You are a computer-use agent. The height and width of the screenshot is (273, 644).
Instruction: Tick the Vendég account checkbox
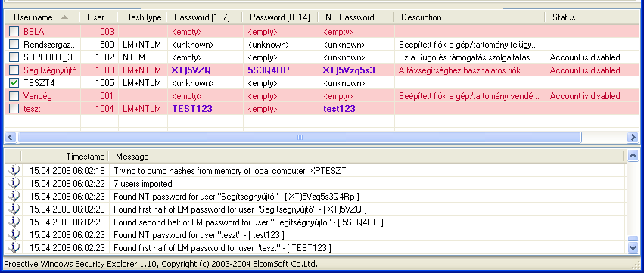[14, 96]
